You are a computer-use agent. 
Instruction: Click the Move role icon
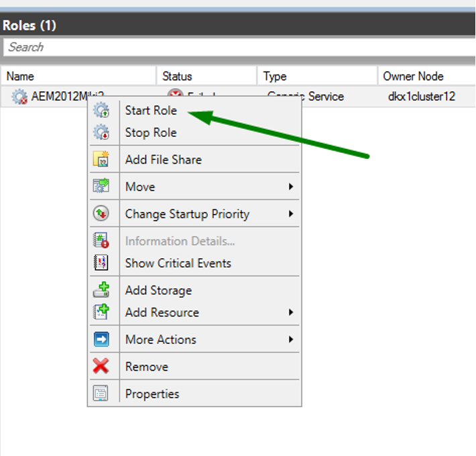[x=101, y=186]
